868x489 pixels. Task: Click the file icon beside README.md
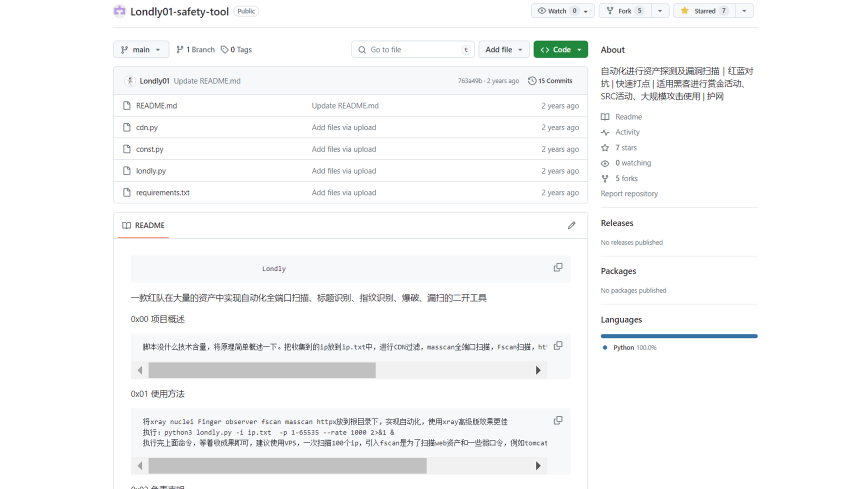(x=127, y=106)
